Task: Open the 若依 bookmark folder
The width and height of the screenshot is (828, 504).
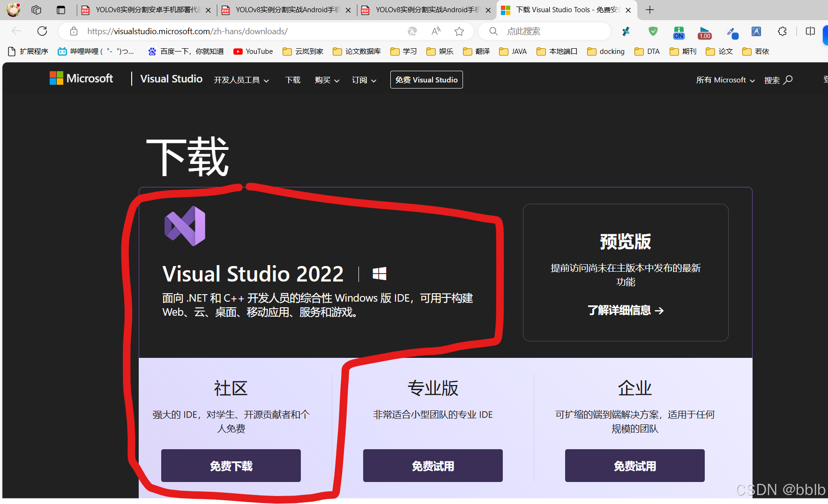Action: 756,52
